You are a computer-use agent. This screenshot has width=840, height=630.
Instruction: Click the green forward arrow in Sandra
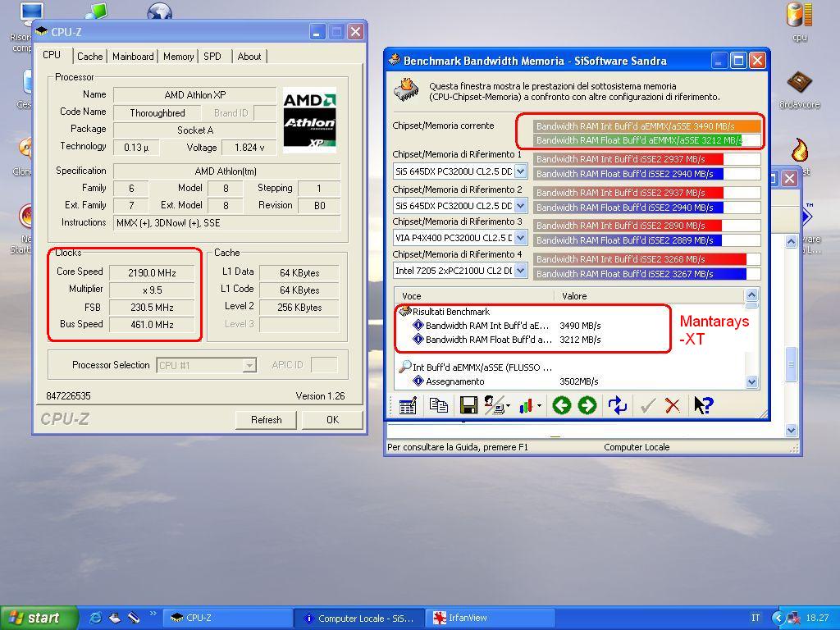coord(587,405)
